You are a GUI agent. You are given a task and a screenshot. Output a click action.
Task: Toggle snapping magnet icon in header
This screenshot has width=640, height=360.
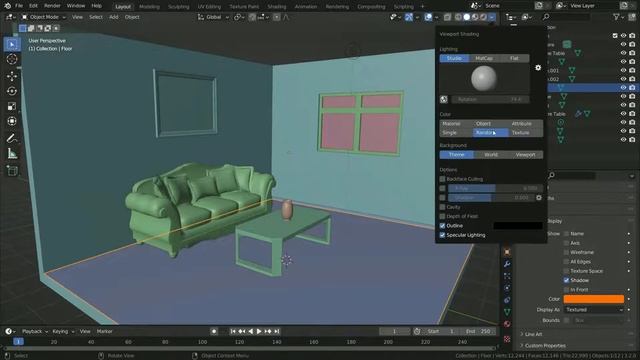pos(252,17)
